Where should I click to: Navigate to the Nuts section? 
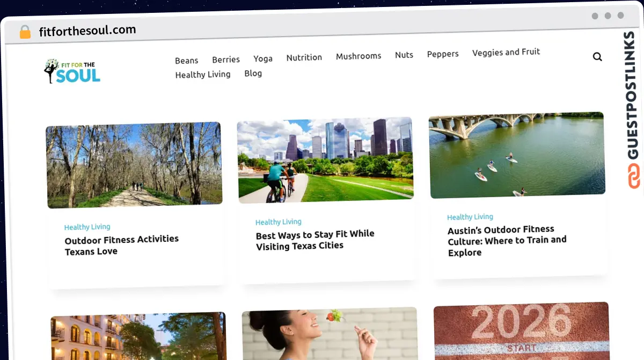pos(404,55)
